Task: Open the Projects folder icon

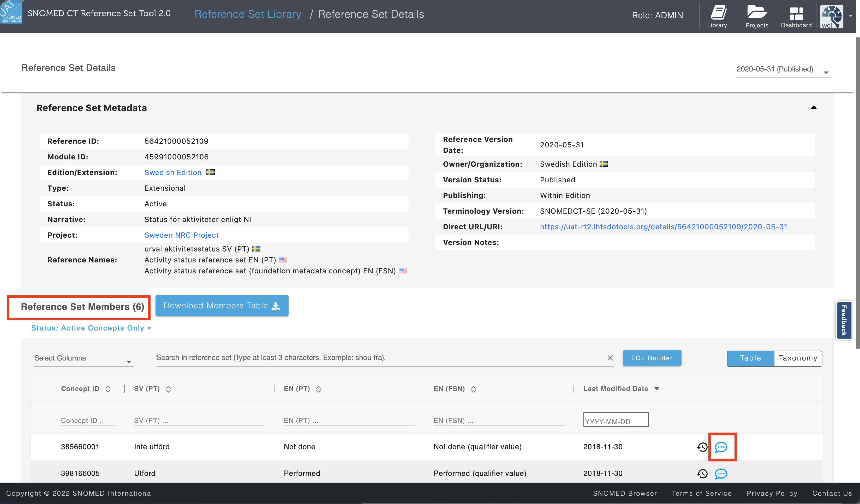Action: (757, 16)
